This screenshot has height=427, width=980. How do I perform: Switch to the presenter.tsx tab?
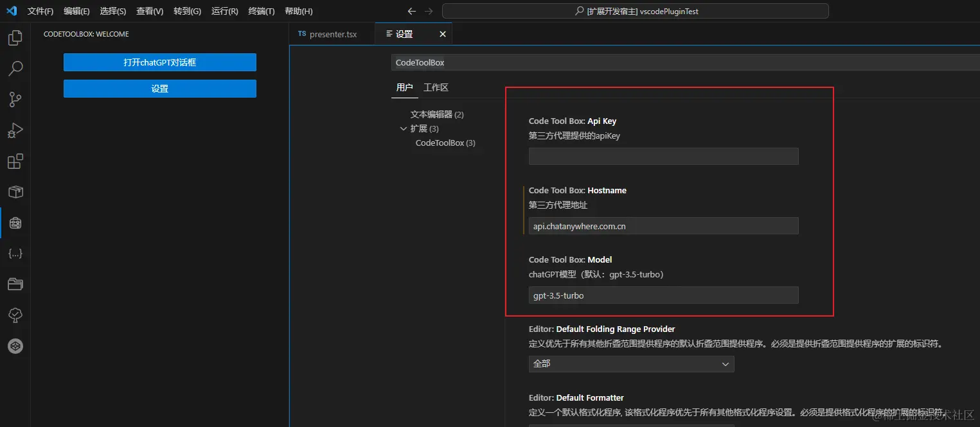pyautogui.click(x=332, y=34)
